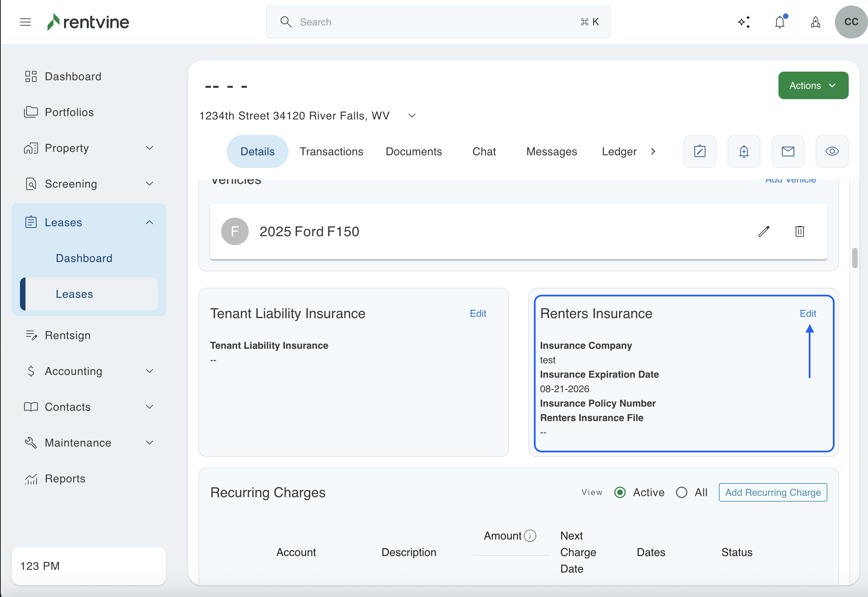
Task: Click the rocket icon in header
Action: 816,22
